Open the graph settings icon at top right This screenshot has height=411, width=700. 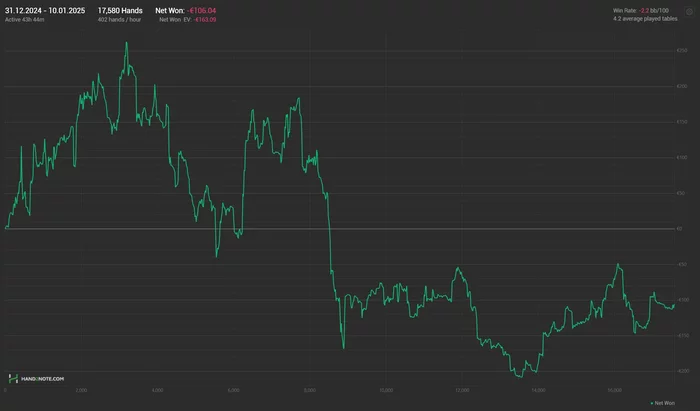coord(689,12)
